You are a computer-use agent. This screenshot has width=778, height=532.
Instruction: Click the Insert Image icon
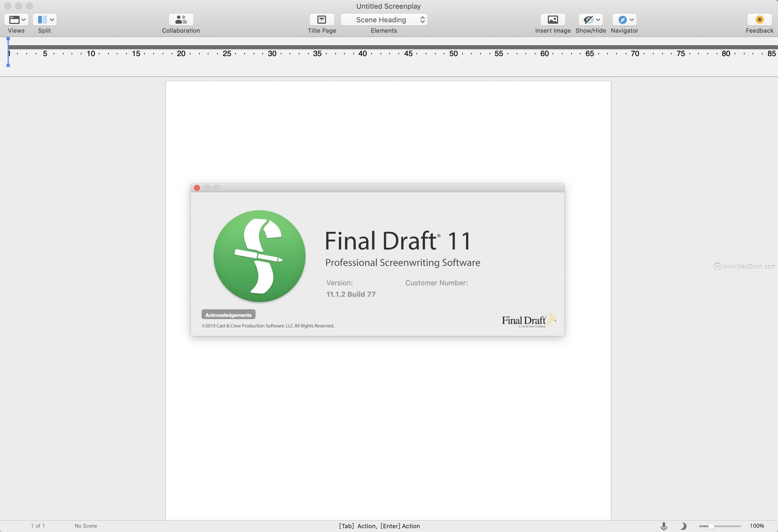553,20
